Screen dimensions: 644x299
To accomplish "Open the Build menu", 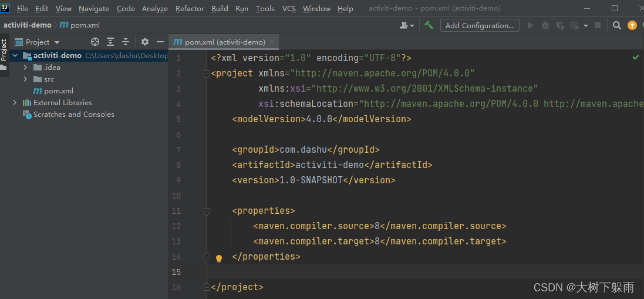I will coord(220,9).
